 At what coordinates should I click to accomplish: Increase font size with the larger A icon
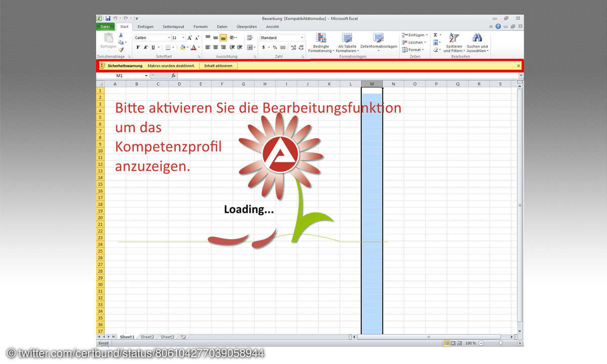coord(190,38)
